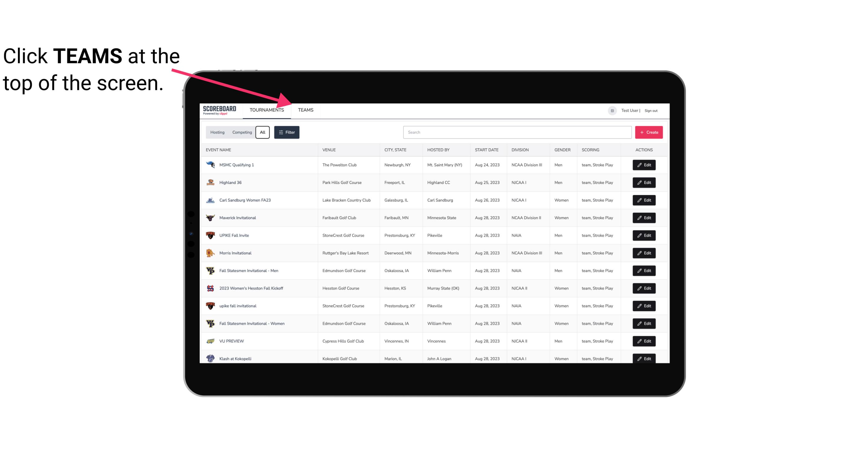
Task: Click the Edit icon for Morris Invitational
Action: tap(644, 253)
